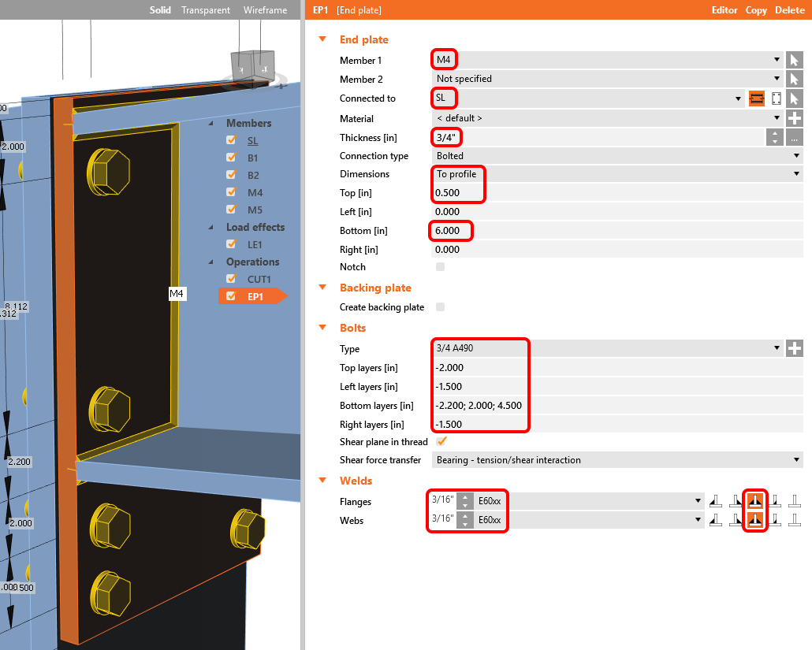Open the Editor for EP1
The image size is (812, 650).
point(724,10)
